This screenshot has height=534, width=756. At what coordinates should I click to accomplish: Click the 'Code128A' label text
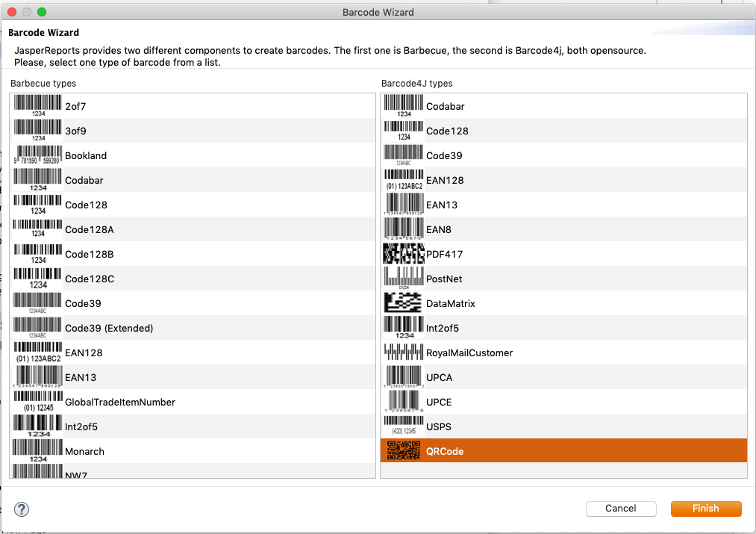(x=90, y=229)
